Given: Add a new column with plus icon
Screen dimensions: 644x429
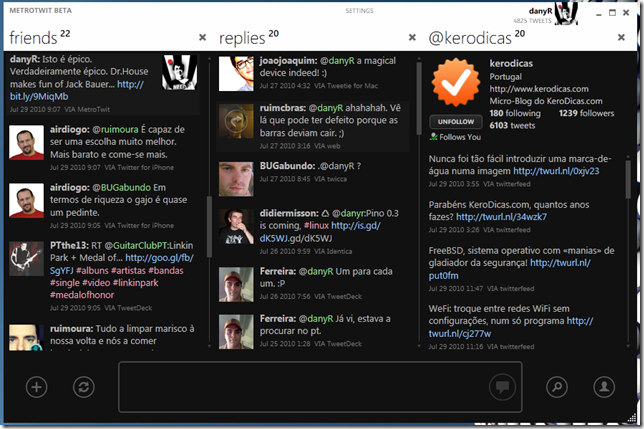Looking at the screenshot, I should pos(37,387).
